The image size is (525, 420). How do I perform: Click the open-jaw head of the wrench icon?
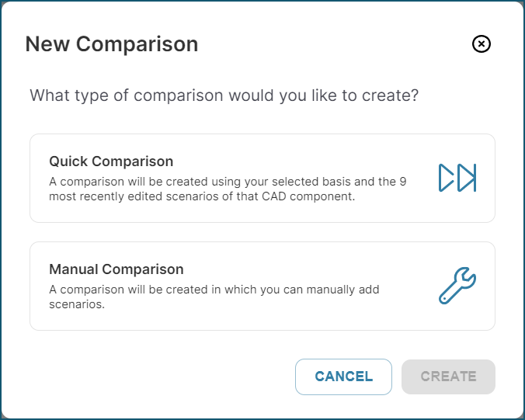click(x=466, y=277)
